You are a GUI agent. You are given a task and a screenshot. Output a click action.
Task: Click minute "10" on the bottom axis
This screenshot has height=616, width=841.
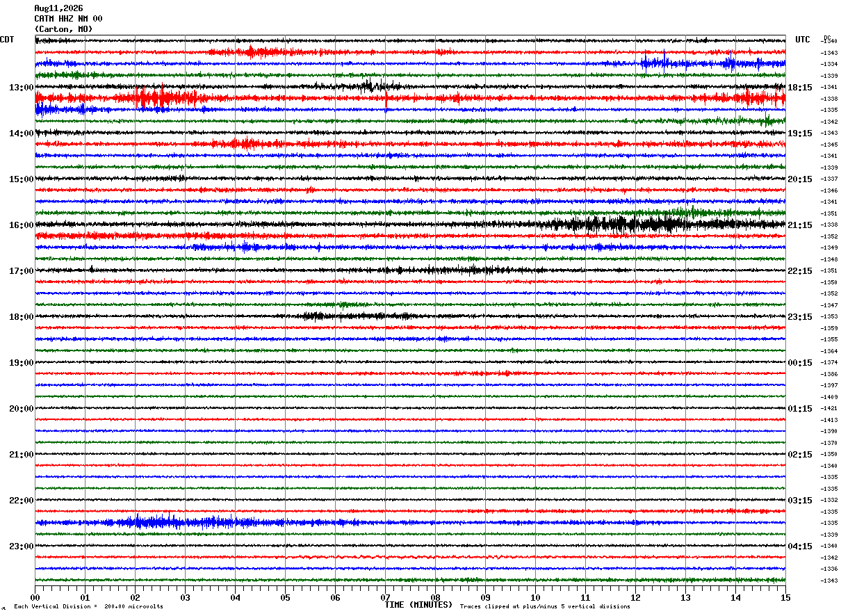[x=535, y=597]
